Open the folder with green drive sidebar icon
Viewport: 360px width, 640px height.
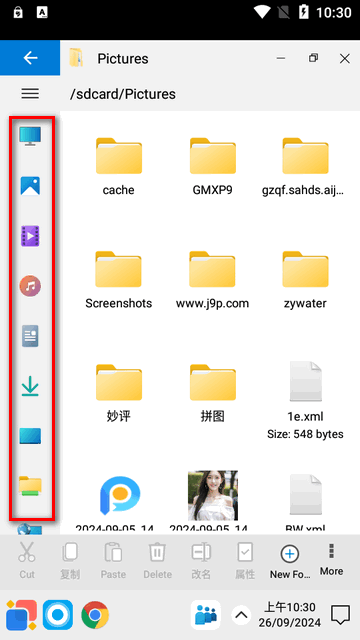click(x=30, y=486)
